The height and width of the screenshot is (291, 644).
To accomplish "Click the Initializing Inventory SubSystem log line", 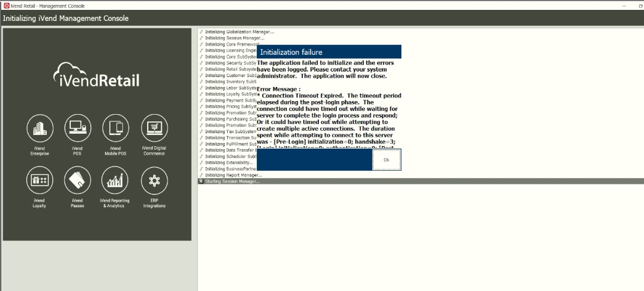I will [x=230, y=81].
